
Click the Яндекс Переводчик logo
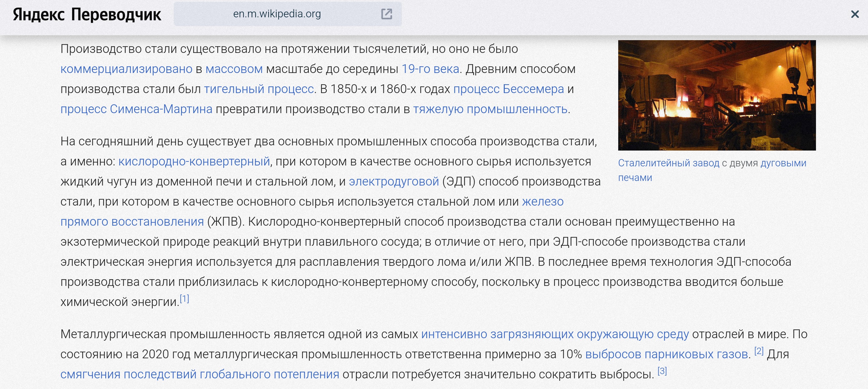tap(87, 15)
